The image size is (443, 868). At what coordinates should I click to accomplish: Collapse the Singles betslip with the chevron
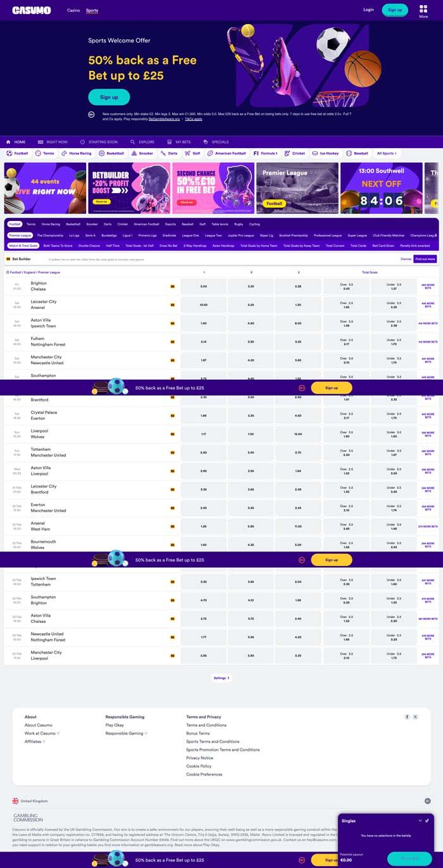coord(420,821)
